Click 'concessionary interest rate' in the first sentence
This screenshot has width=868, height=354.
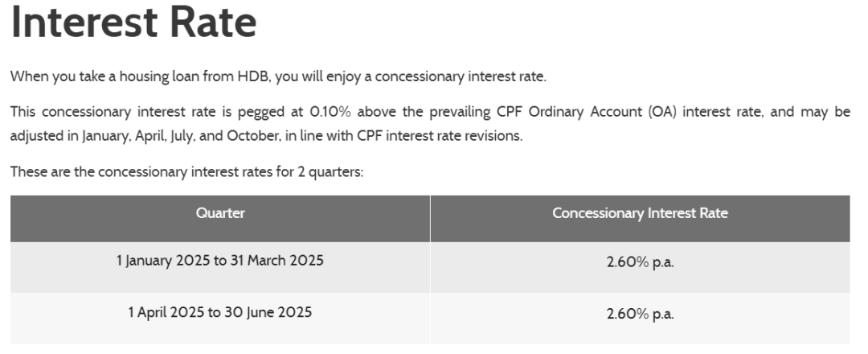tap(459, 76)
